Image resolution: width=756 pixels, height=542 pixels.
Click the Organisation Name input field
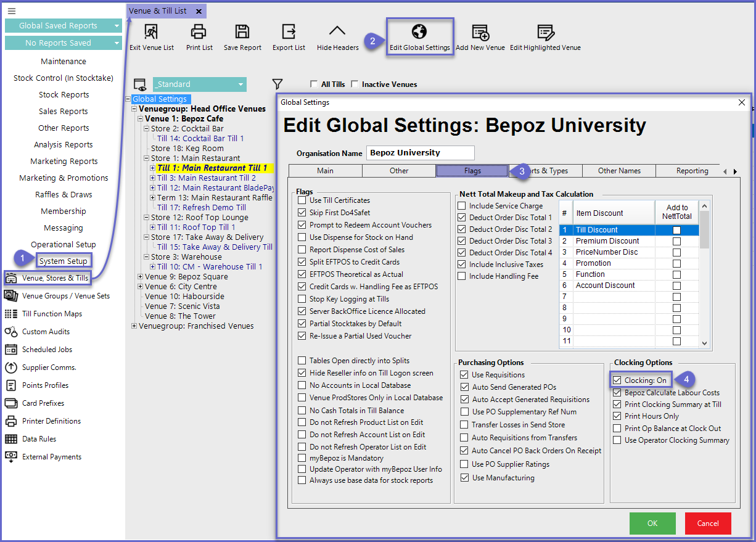click(421, 153)
